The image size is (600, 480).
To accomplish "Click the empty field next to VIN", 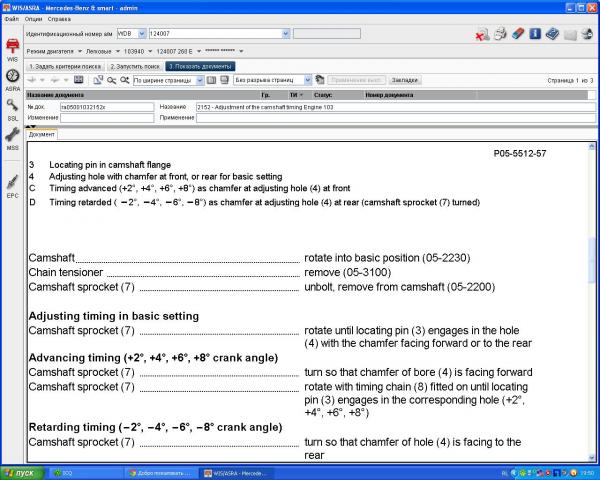I will (327, 34).
